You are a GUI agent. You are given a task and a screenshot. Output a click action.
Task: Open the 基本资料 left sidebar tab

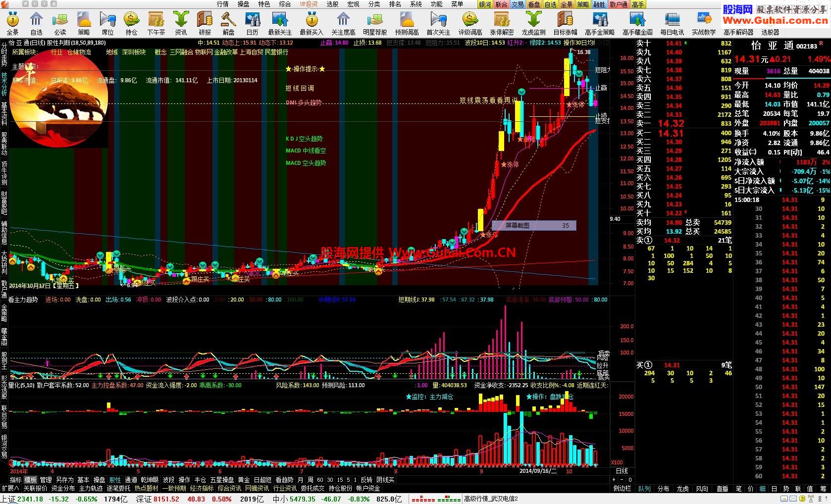(4, 114)
